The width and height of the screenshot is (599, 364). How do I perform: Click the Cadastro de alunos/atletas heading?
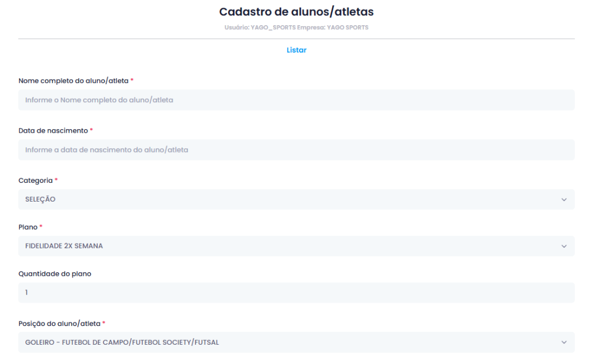click(296, 12)
